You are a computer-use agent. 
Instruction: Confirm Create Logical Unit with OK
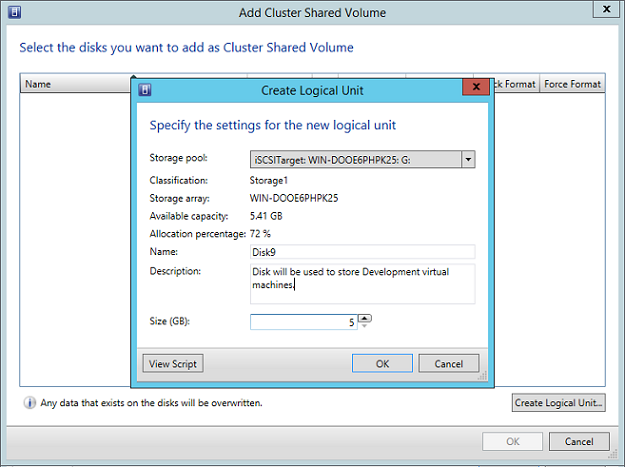[382, 363]
